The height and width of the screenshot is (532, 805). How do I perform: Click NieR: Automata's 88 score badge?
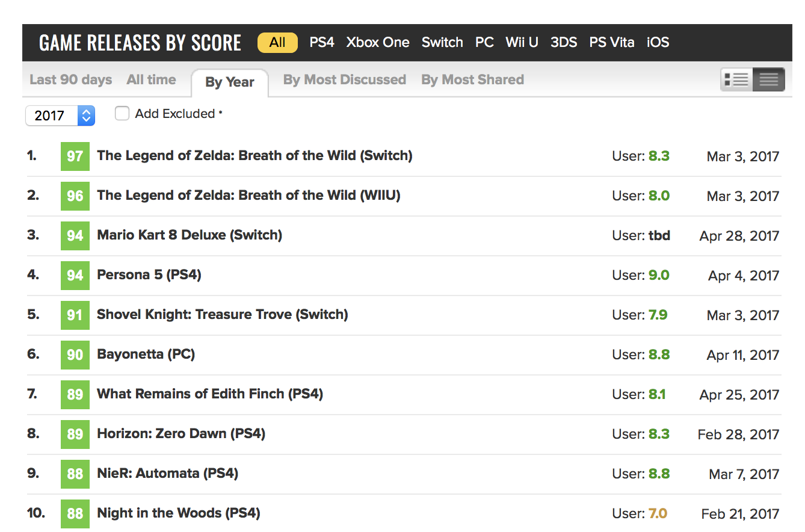pyautogui.click(x=75, y=474)
